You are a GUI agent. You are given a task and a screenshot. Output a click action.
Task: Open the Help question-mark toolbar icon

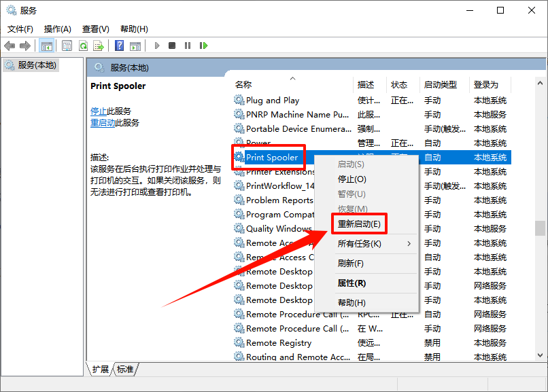pos(119,46)
